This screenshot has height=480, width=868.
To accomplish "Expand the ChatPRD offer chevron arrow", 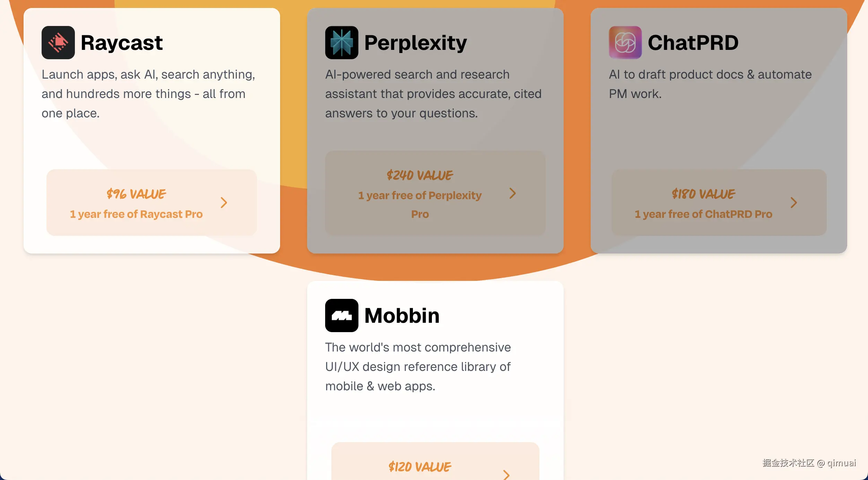I will [793, 203].
